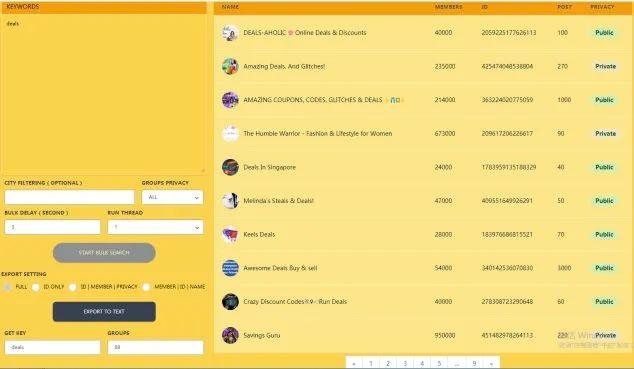Focus the Bulk Delay seconds field
This screenshot has height=369, width=634.
coord(52,227)
